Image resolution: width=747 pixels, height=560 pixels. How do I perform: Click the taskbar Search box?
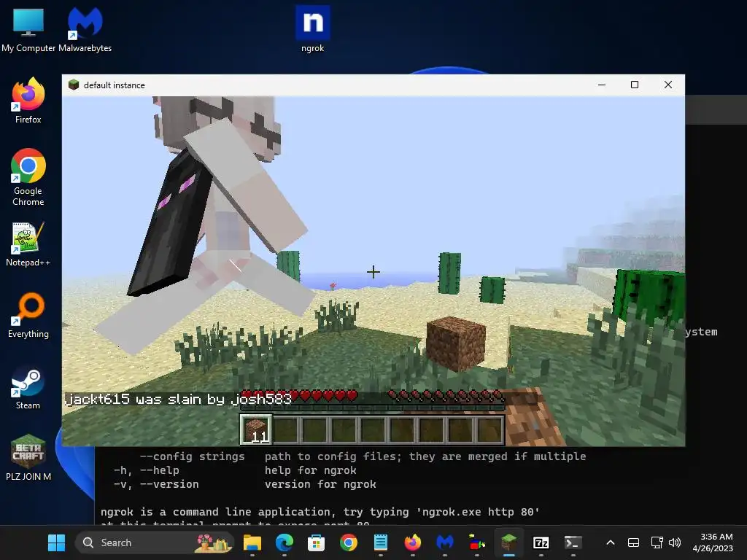pyautogui.click(x=154, y=542)
